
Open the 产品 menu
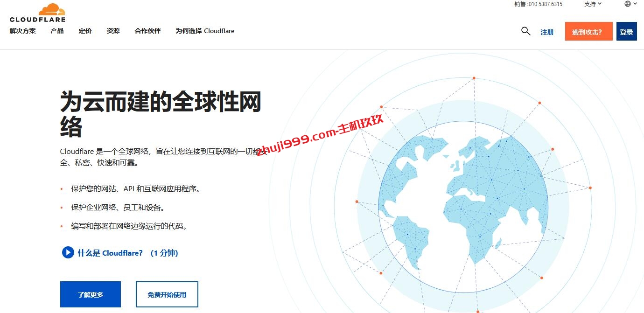57,31
